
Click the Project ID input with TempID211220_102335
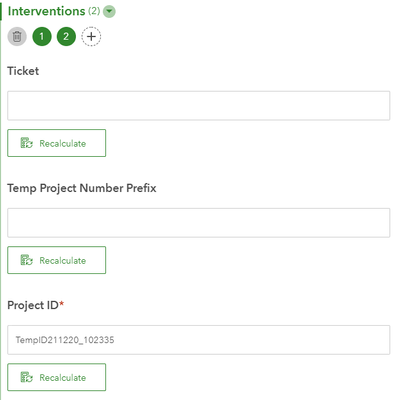click(199, 340)
